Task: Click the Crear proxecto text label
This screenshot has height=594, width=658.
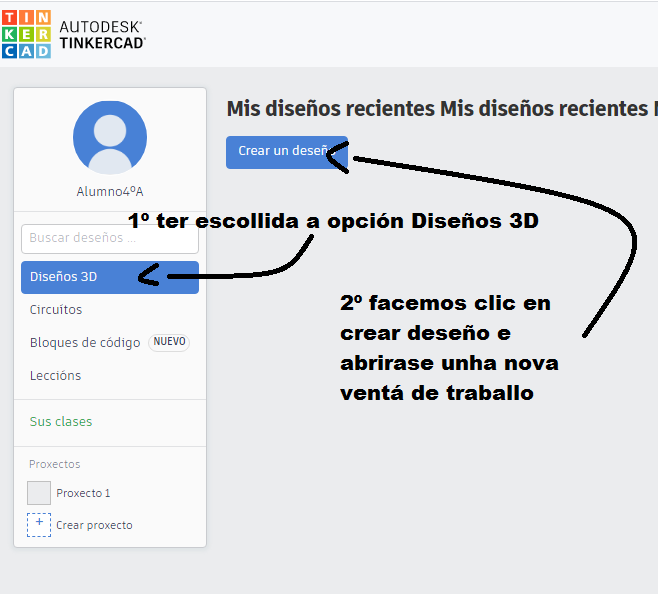Action: tap(94, 525)
